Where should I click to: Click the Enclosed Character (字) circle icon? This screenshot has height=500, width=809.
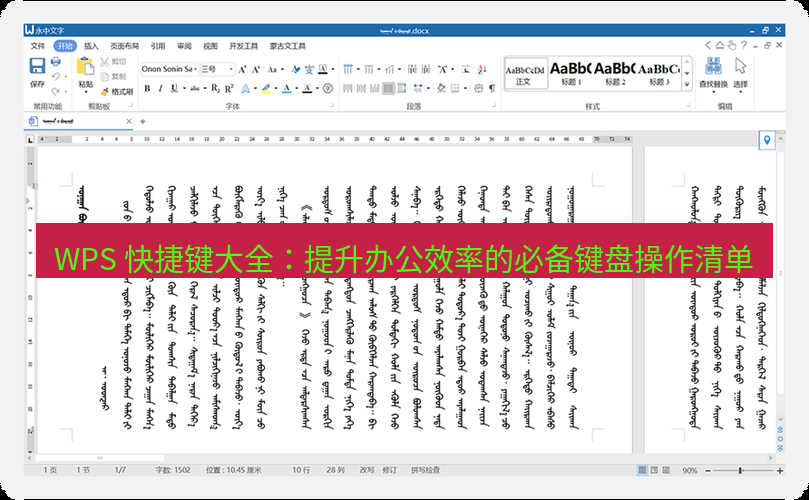(328, 88)
